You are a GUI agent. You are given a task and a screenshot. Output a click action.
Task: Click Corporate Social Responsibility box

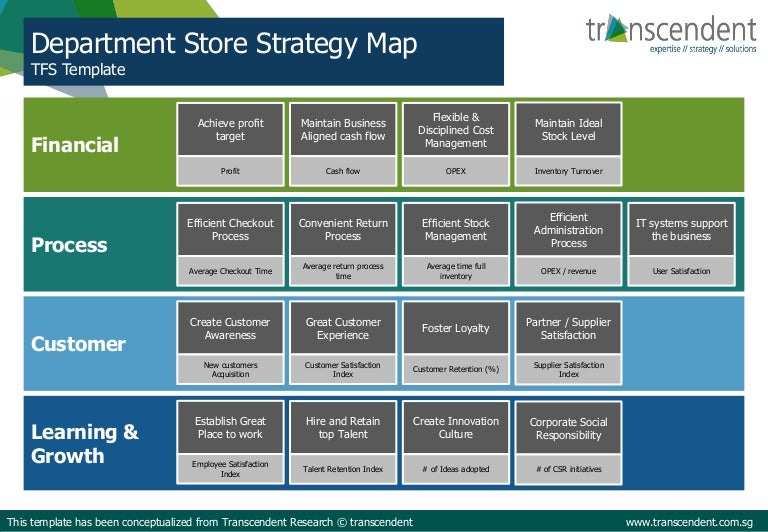[x=569, y=428]
